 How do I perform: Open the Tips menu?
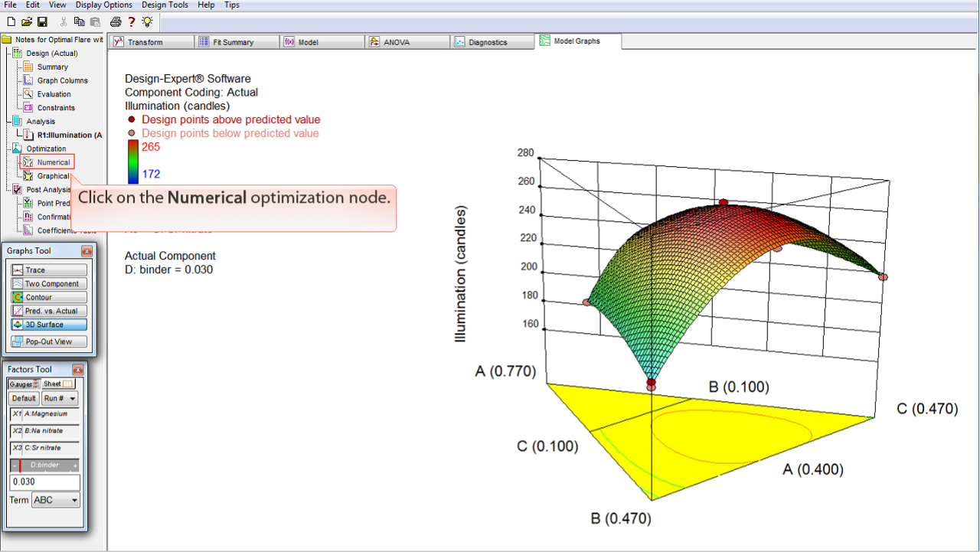(232, 5)
